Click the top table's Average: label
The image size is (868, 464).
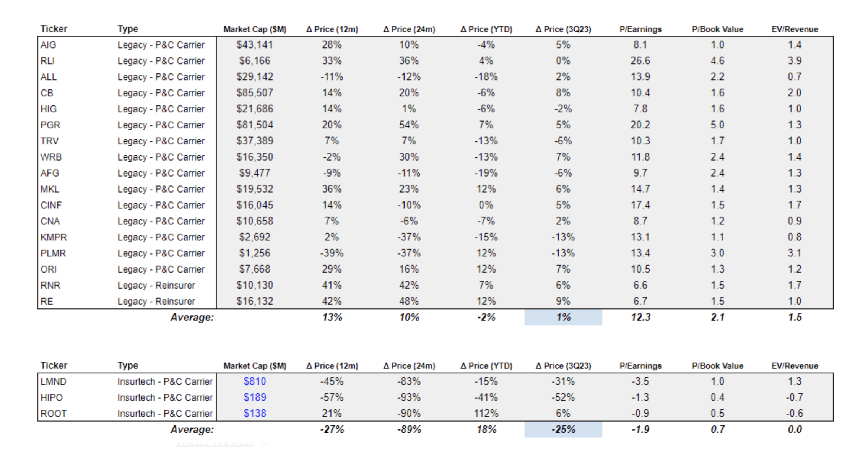192,317
